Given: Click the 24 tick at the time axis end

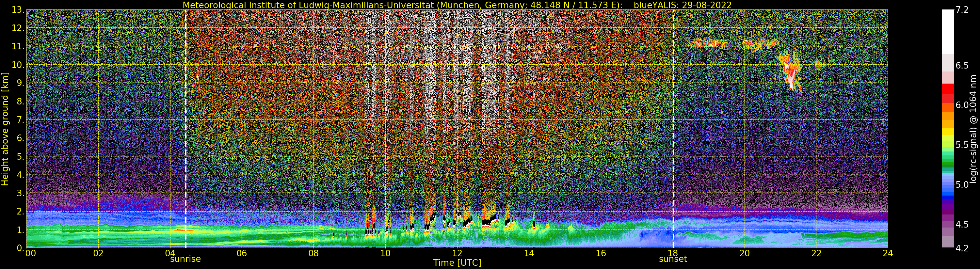Looking at the screenshot, I should [888, 253].
